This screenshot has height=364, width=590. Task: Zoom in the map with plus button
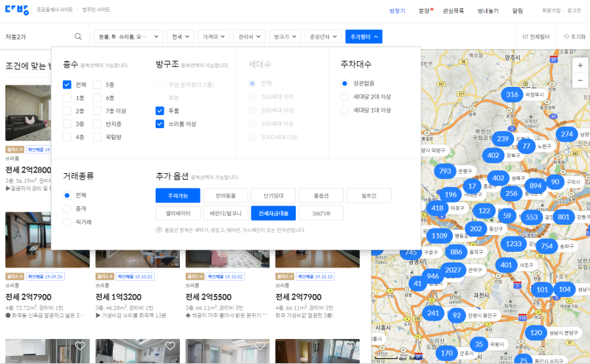(580, 66)
